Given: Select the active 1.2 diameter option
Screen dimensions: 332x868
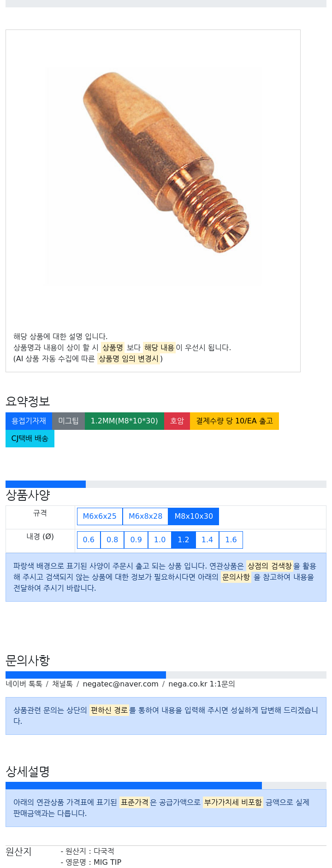Looking at the screenshot, I should (184, 540).
